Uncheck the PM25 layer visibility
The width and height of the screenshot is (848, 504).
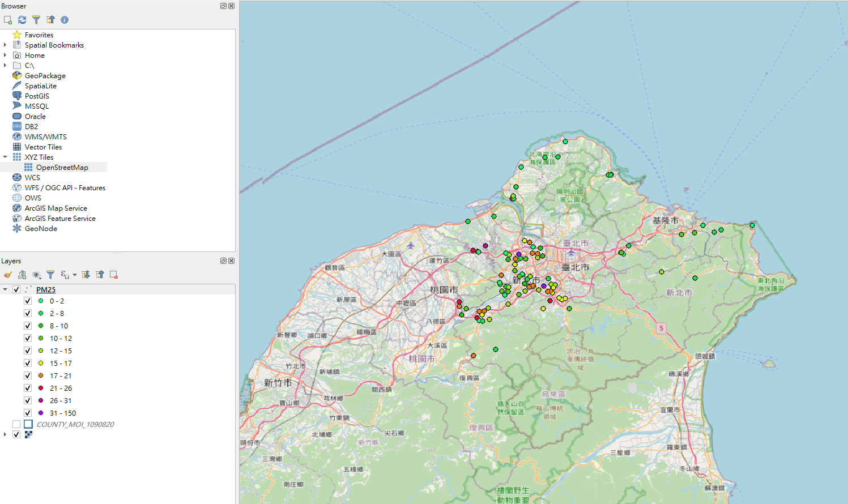point(16,289)
